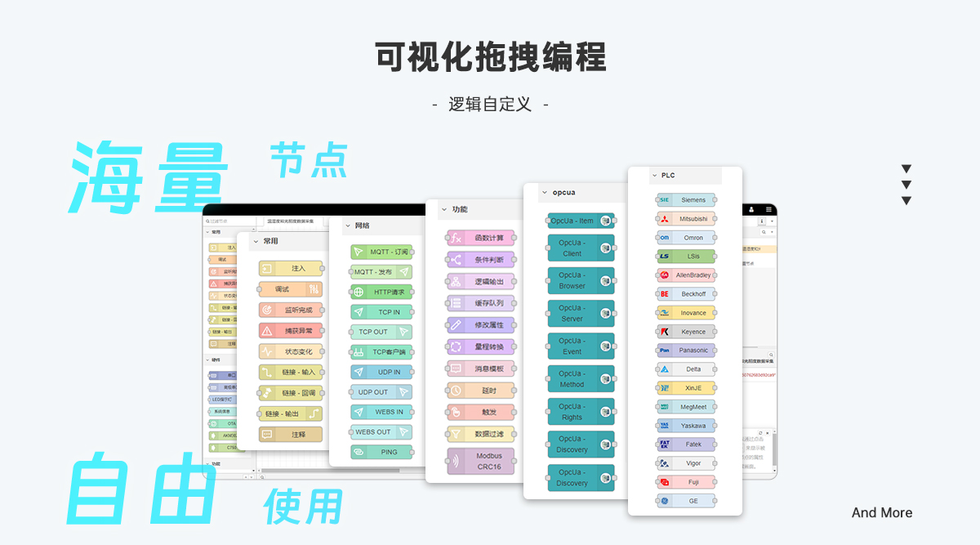Image resolution: width=980 pixels, height=545 pixels.
Task: Select the MQTT - 订阅 network node
Action: pyautogui.click(x=381, y=250)
